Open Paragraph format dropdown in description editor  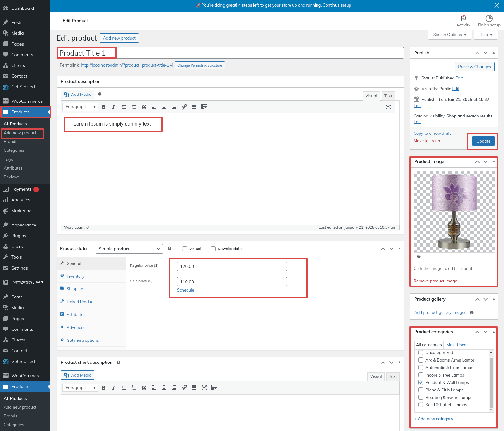80,107
